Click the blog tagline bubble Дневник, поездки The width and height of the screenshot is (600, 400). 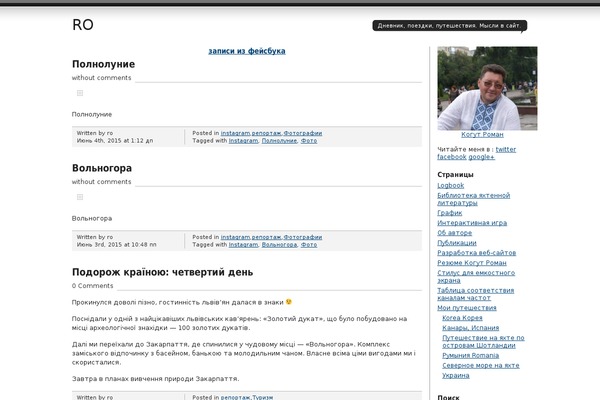(450, 26)
